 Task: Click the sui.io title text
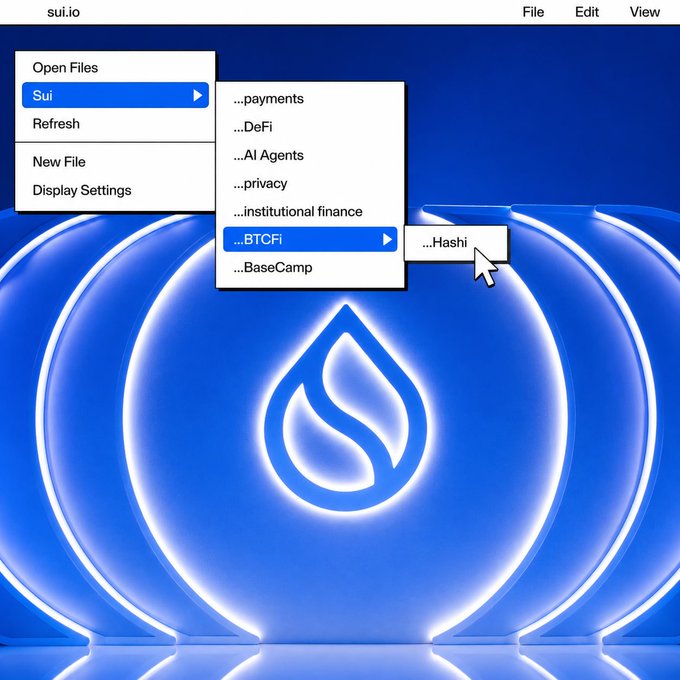pos(63,12)
